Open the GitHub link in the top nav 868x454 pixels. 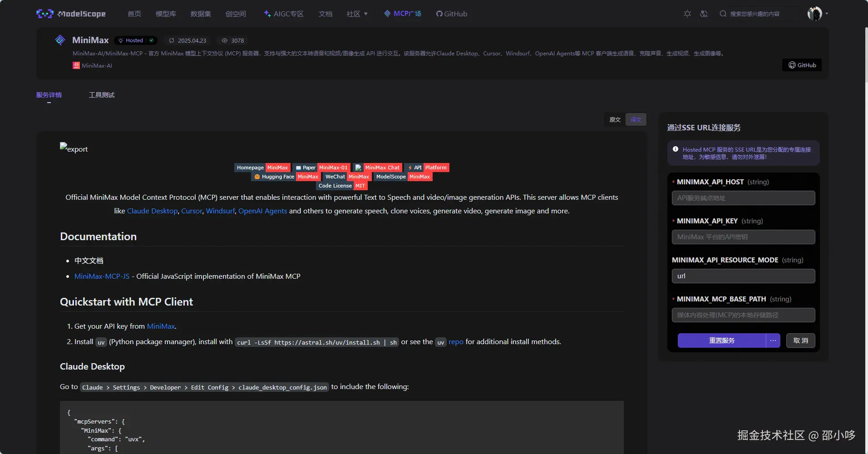click(x=452, y=14)
